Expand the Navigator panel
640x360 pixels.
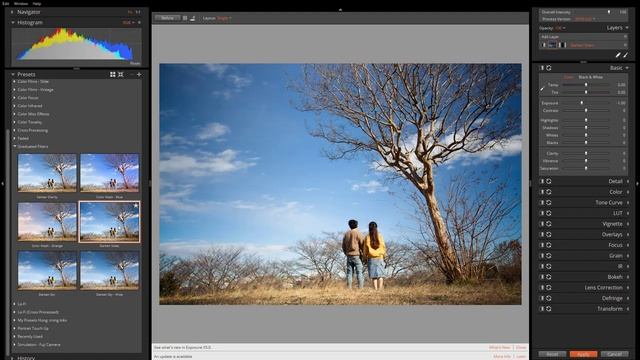pyautogui.click(x=12, y=12)
